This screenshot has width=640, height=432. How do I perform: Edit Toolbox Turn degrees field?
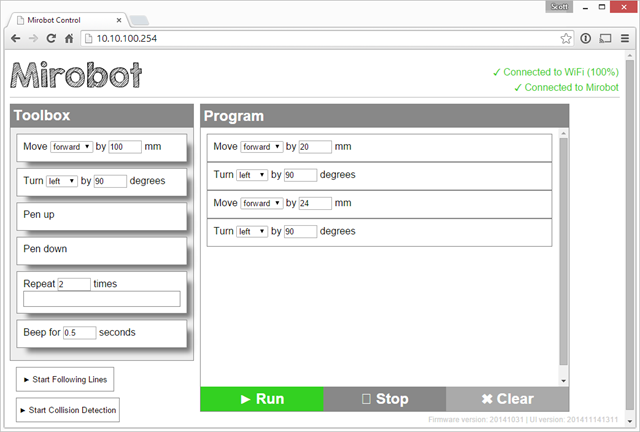tap(110, 181)
